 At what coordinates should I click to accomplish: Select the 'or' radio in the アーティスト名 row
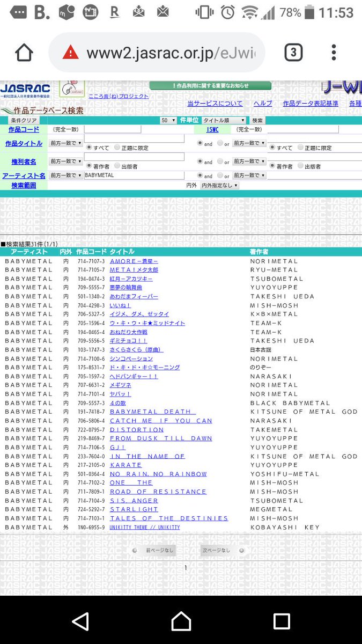pos(220,175)
